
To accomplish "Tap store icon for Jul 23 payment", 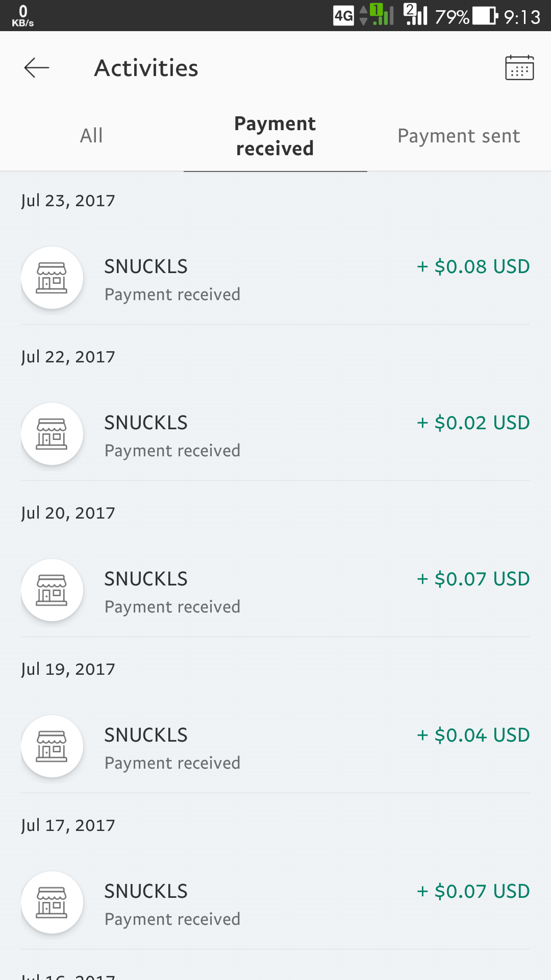I will pos(52,278).
